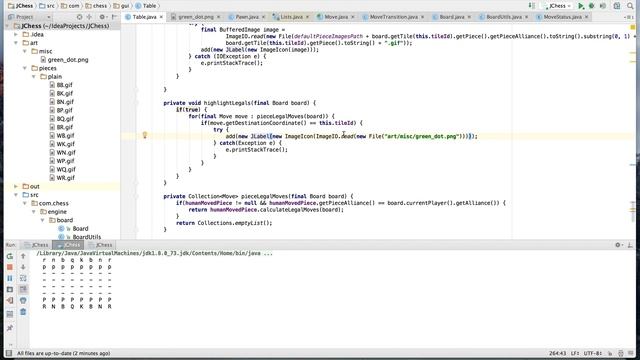Select BK.gif in project tree
640x360 pixels.
click(x=61, y=93)
